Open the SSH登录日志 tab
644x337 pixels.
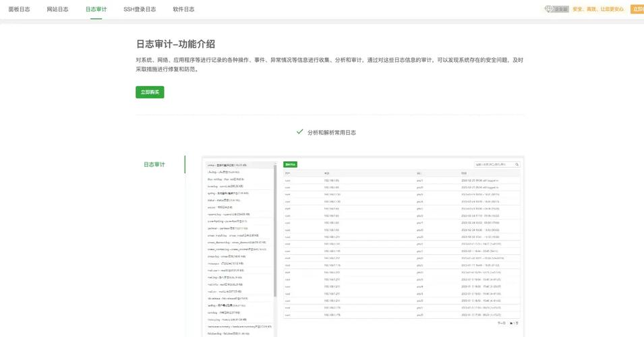140,9
